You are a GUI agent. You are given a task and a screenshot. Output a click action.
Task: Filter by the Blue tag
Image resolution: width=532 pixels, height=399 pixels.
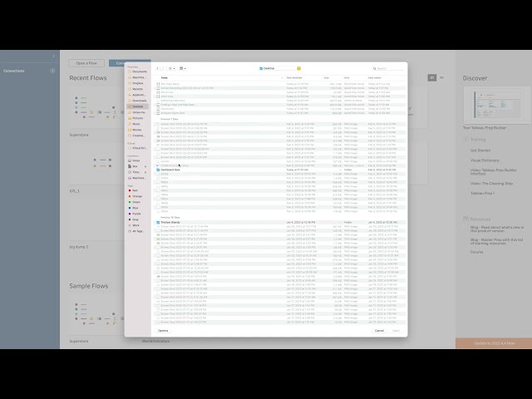tap(134, 208)
